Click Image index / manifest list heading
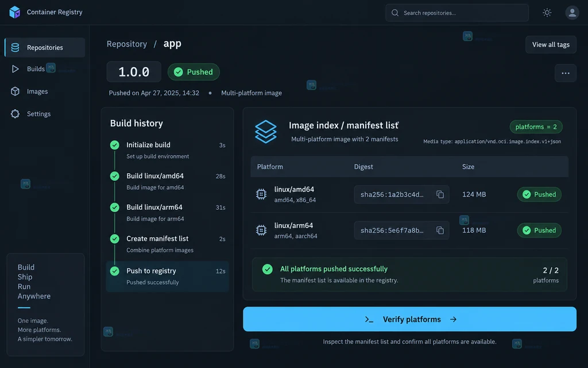Screen dimensions: 588x368 coord(343,125)
